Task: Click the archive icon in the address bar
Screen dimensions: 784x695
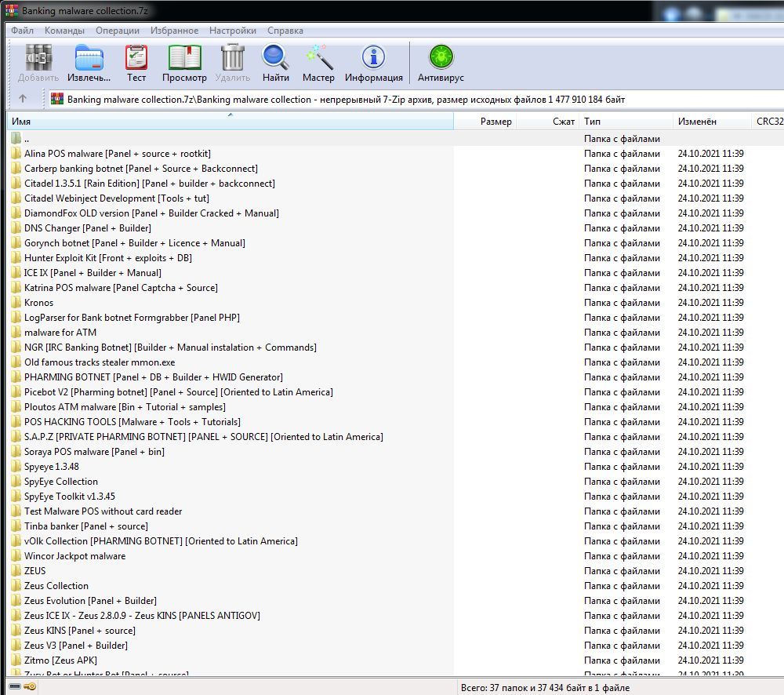Action: click(57, 99)
